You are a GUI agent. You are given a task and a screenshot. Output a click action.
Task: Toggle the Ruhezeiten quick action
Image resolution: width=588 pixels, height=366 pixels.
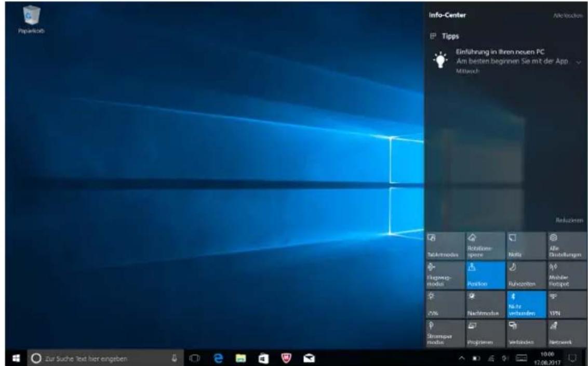point(526,275)
